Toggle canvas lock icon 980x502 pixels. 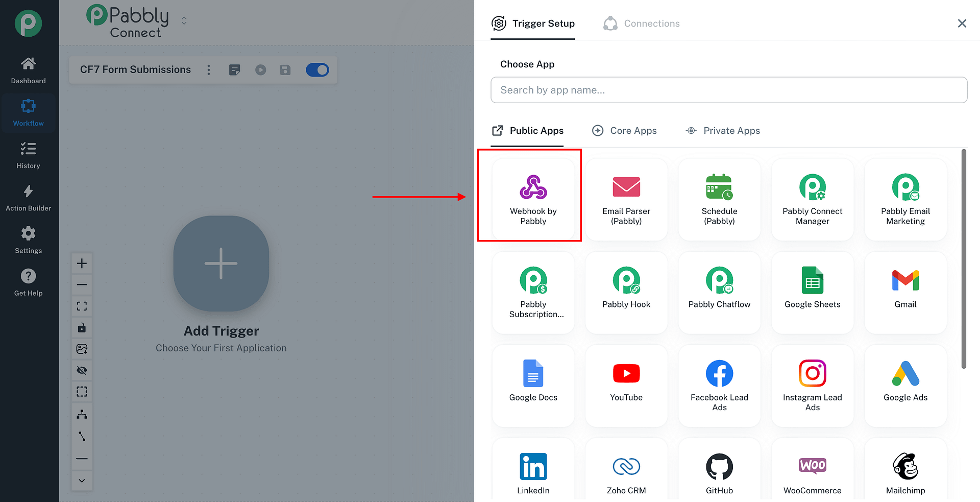(x=82, y=327)
